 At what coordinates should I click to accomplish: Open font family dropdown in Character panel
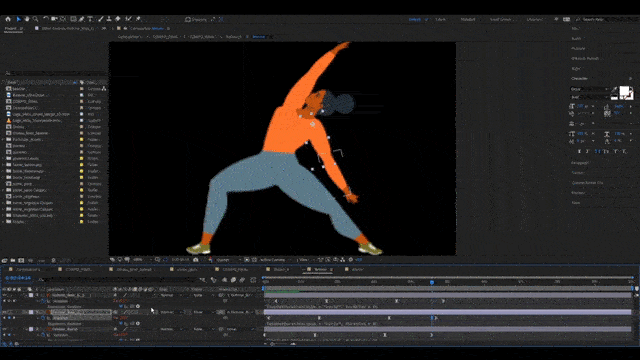click(x=589, y=89)
